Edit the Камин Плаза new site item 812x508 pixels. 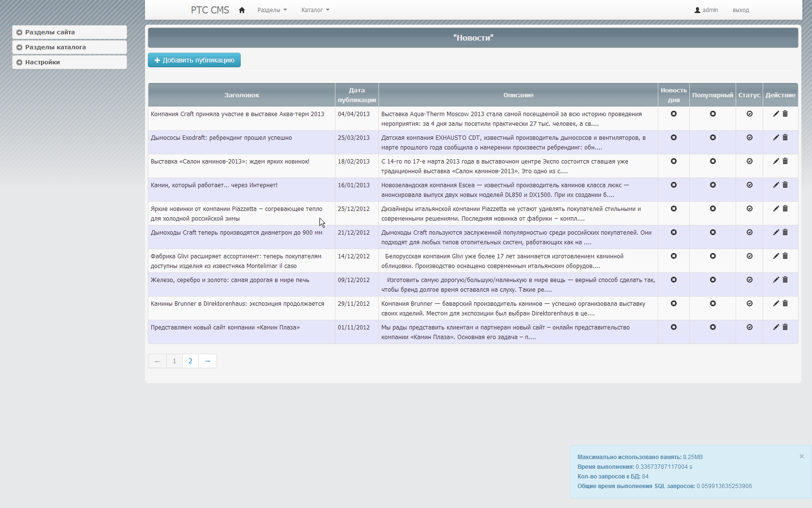coord(776,327)
